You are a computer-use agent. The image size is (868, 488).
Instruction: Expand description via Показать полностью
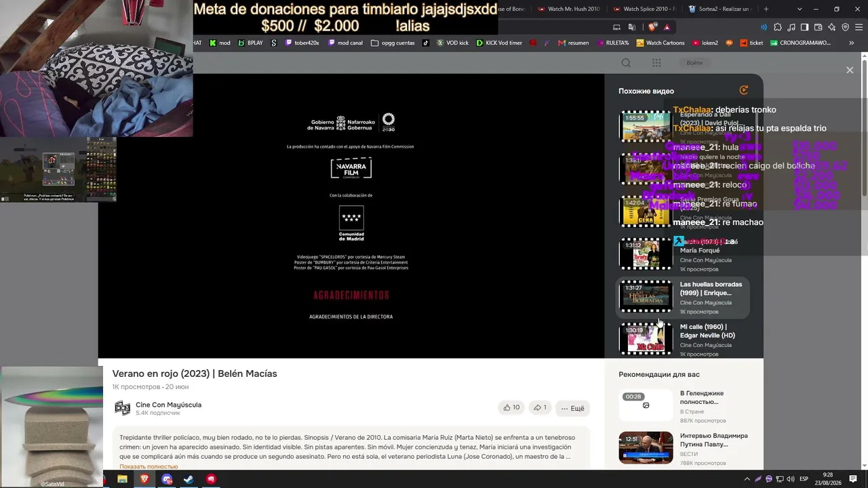[149, 466]
